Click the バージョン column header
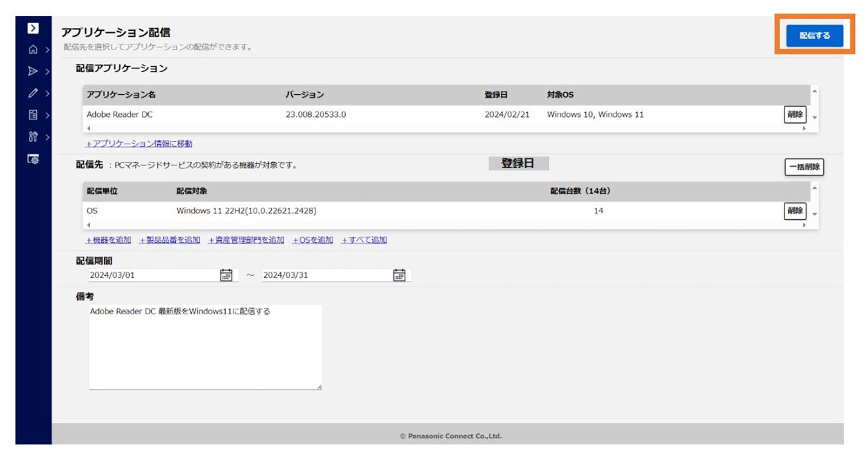The image size is (868, 460). pyautogui.click(x=305, y=94)
